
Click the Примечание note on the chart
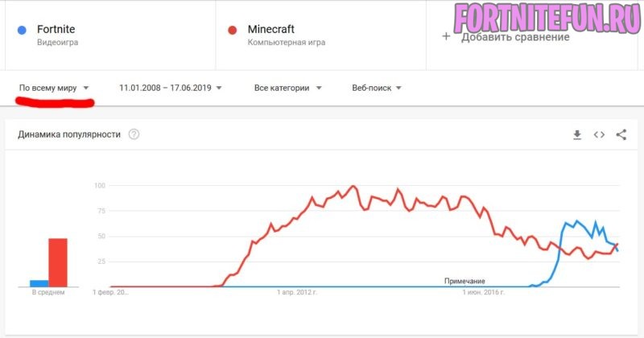pyautogui.click(x=464, y=281)
